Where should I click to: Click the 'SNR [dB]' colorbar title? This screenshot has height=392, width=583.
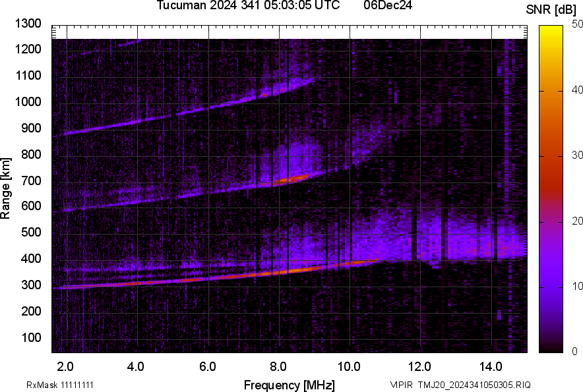(551, 10)
